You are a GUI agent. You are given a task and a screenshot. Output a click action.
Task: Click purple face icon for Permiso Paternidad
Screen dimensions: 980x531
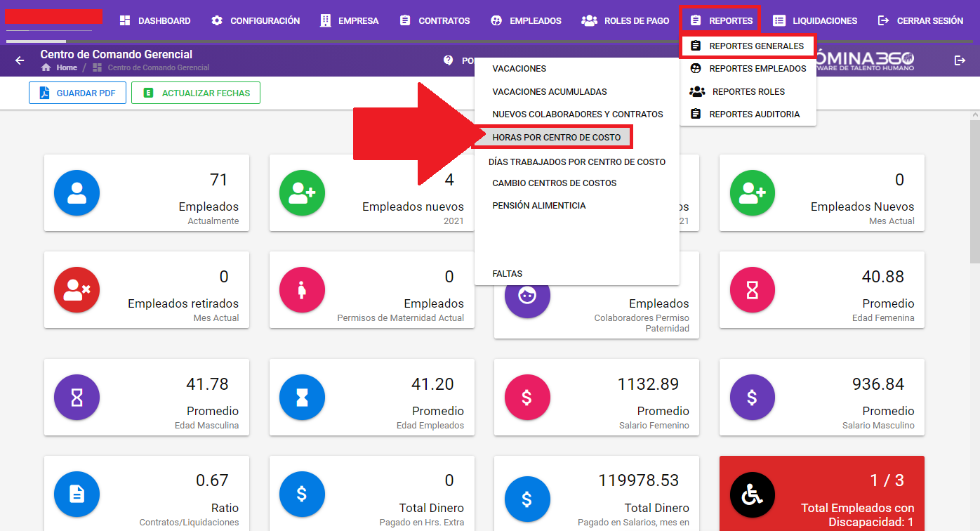tap(527, 295)
